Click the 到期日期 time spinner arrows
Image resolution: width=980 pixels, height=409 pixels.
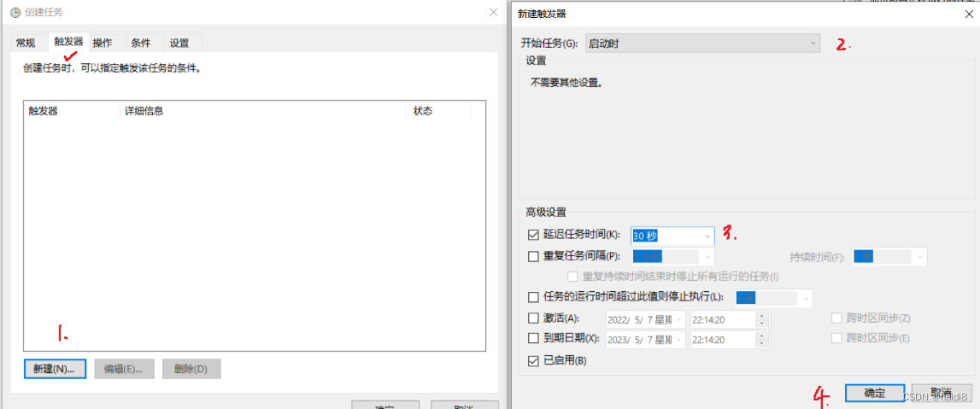point(762,340)
